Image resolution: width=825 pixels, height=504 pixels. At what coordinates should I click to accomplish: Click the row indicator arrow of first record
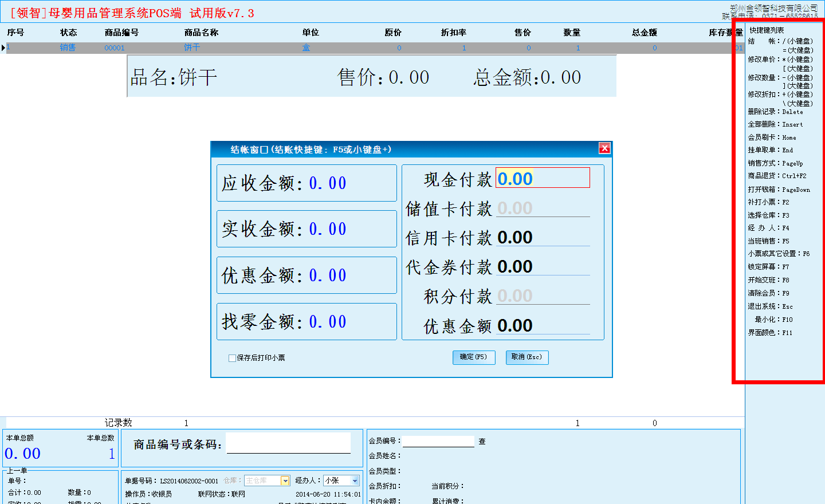(x=3, y=48)
